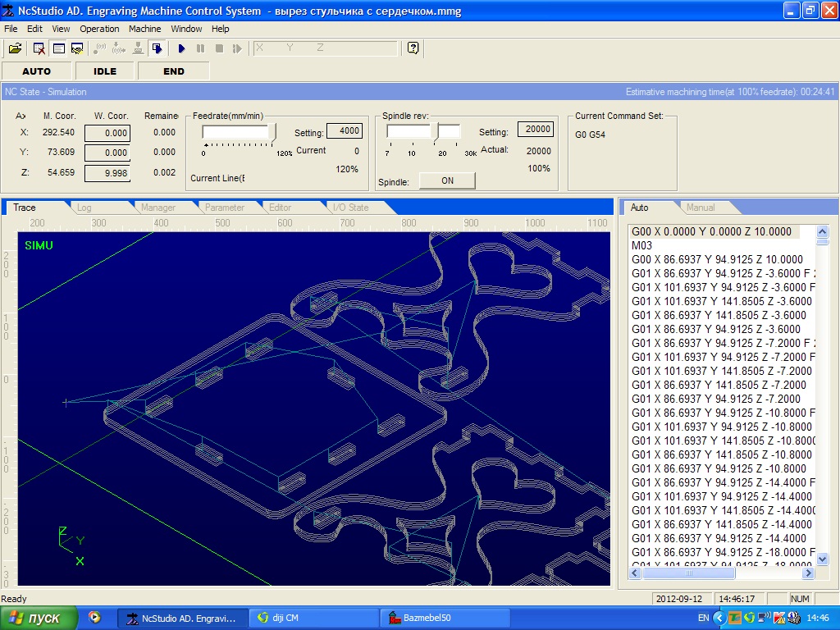The width and height of the screenshot is (840, 630).
Task: Click the G0 G54 current command text
Action: pos(590,135)
